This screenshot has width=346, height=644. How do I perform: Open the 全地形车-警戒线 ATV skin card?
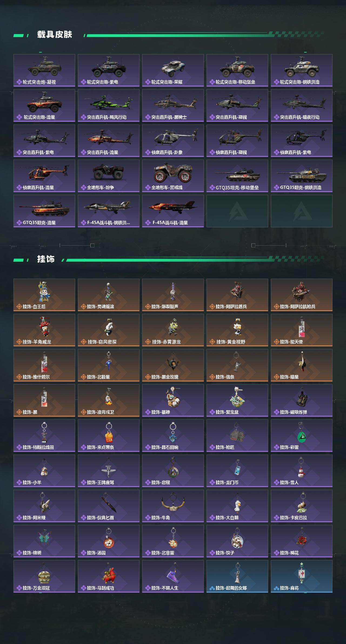pos(173,176)
